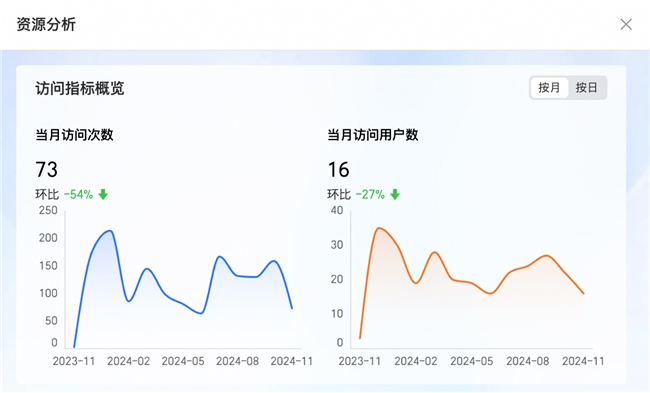Close the 资源分析 dialog
This screenshot has height=393, width=650.
tap(626, 24)
